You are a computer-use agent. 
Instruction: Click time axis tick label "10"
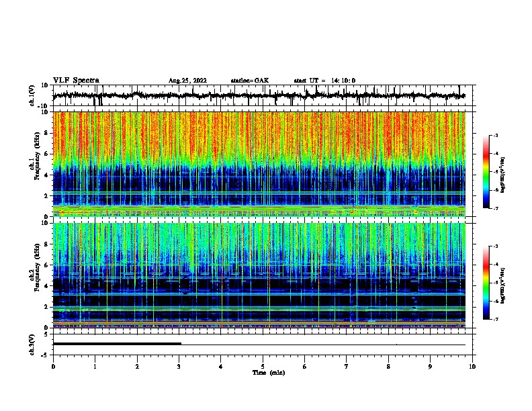472,366
